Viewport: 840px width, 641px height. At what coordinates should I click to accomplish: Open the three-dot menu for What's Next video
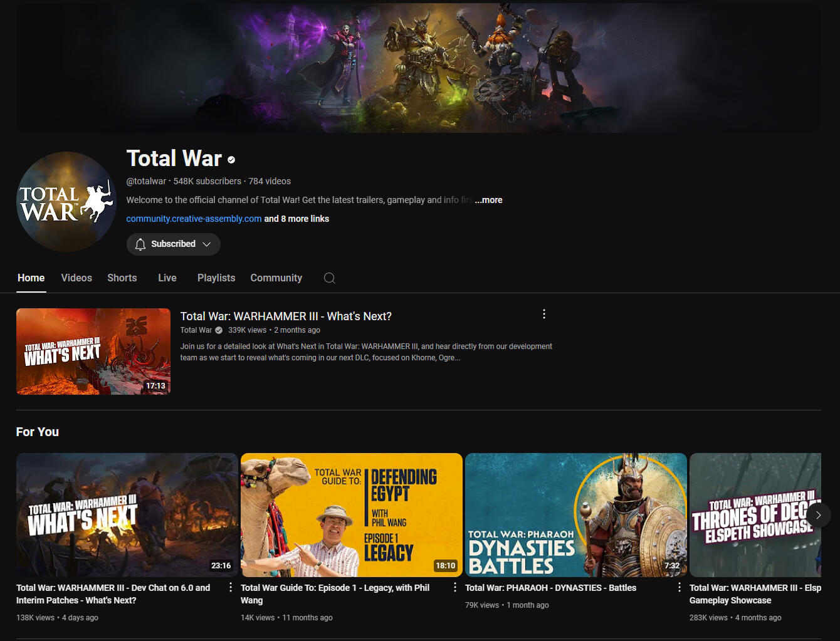coord(544,314)
